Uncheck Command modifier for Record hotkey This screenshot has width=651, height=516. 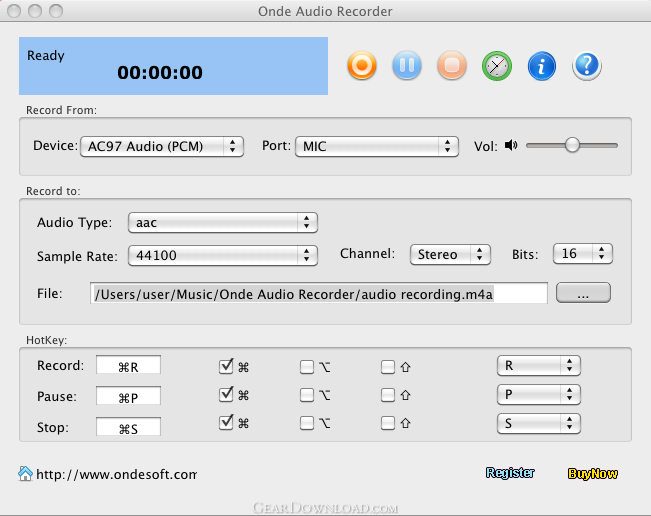226,366
